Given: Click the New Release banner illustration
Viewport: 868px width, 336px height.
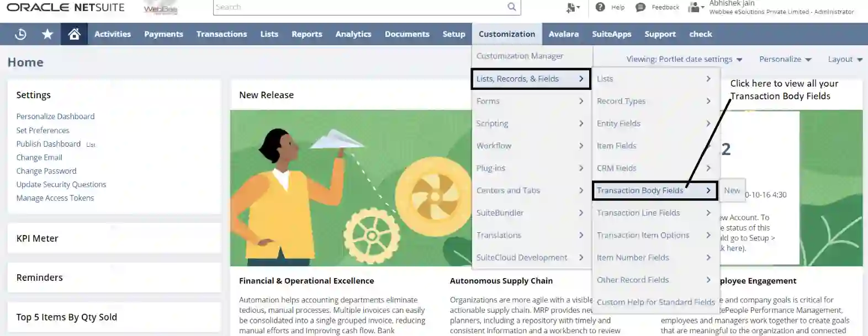Looking at the screenshot, I should pyautogui.click(x=351, y=188).
